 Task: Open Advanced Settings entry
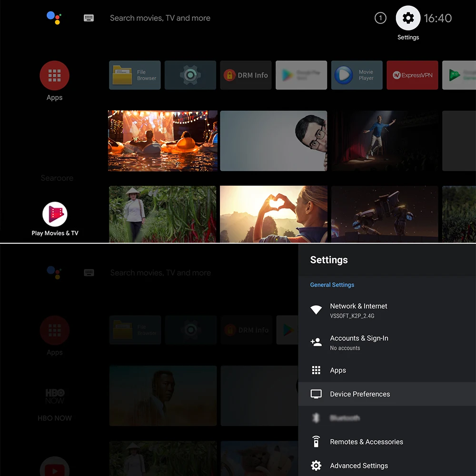(387, 466)
